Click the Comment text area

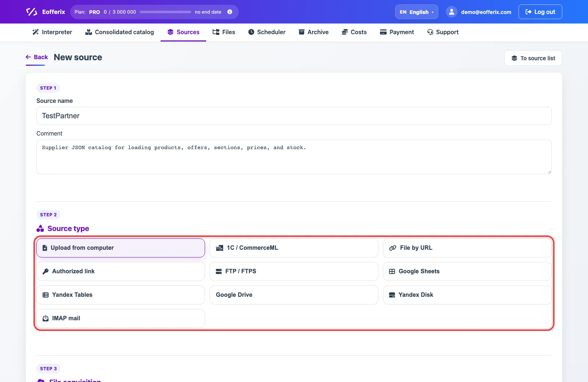coord(294,157)
